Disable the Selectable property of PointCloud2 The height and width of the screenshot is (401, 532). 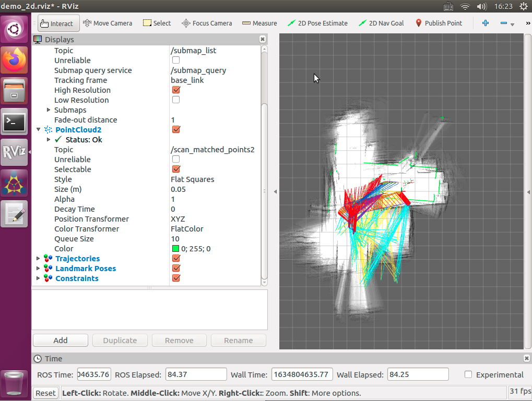(175, 169)
